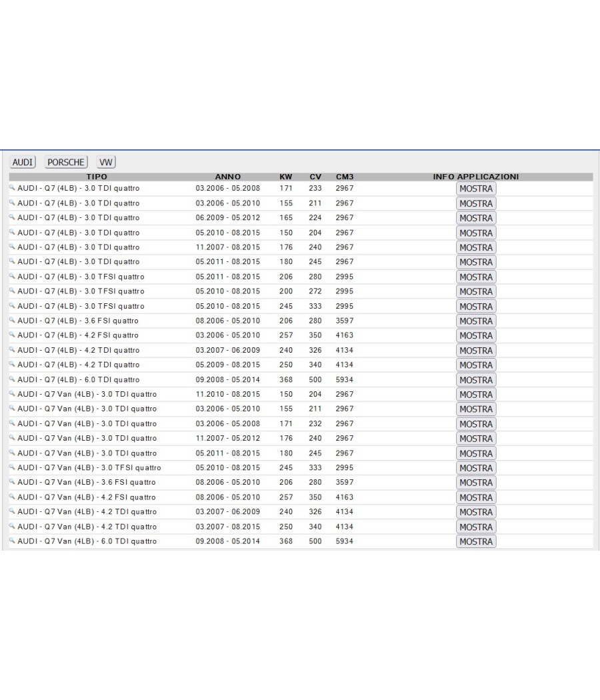The image size is (600, 700).
Task: Click magnifier icon for Q7 Van 3.0 TFSI row
Action: pos(12,467)
